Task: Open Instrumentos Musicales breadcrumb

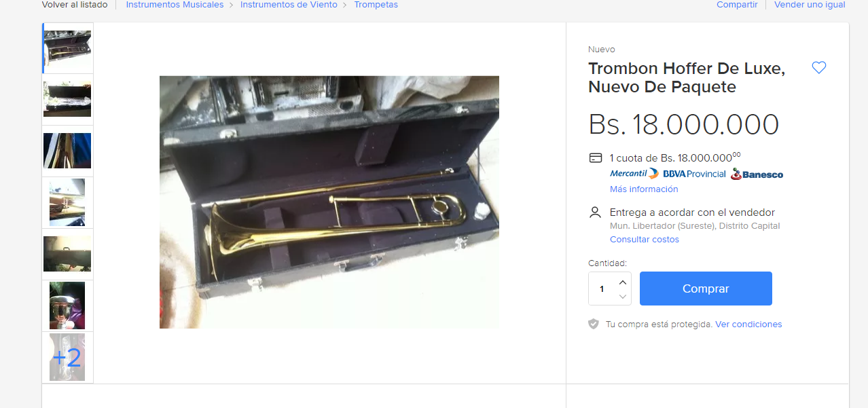Action: click(175, 5)
